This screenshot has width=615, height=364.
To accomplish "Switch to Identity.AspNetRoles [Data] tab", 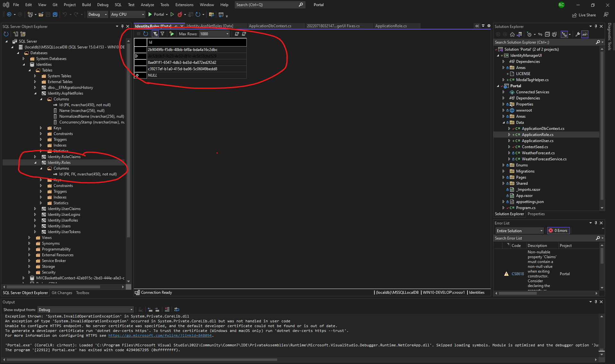I will pyautogui.click(x=210, y=26).
